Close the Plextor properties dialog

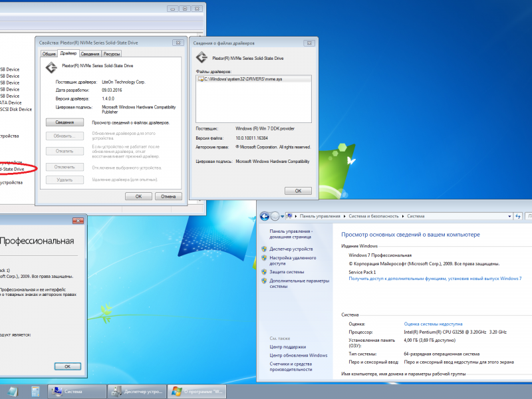[x=178, y=43]
